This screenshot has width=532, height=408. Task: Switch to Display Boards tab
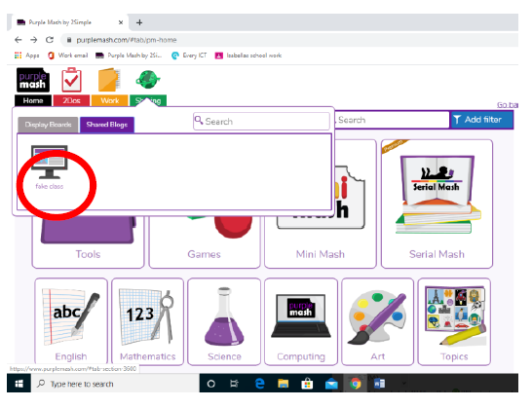point(48,125)
